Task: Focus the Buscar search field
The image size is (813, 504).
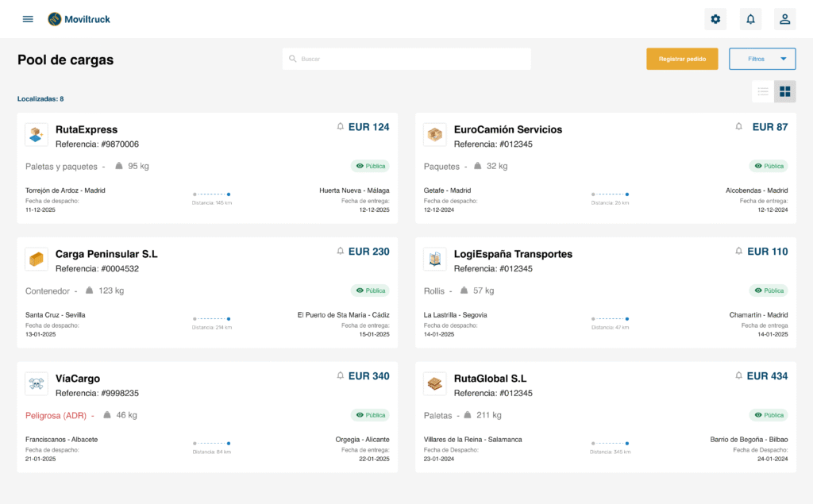Action: point(413,59)
